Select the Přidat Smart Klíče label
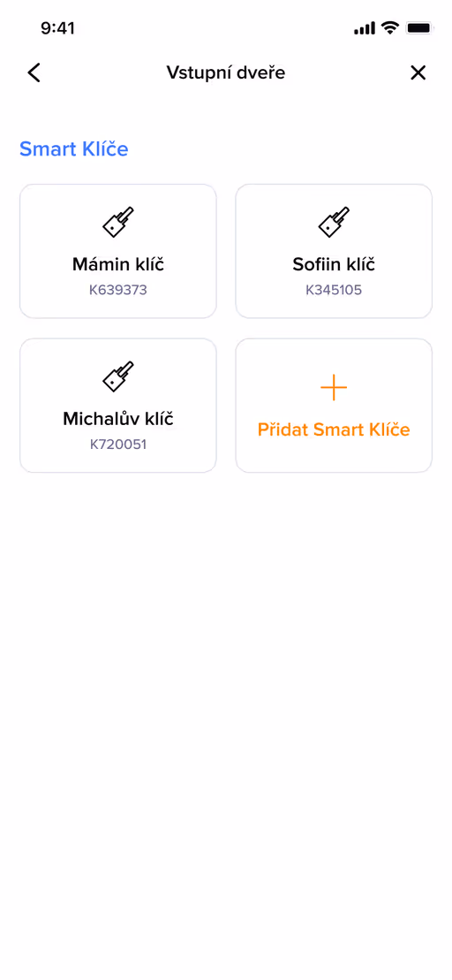This screenshot has height=980, width=452. tap(334, 430)
